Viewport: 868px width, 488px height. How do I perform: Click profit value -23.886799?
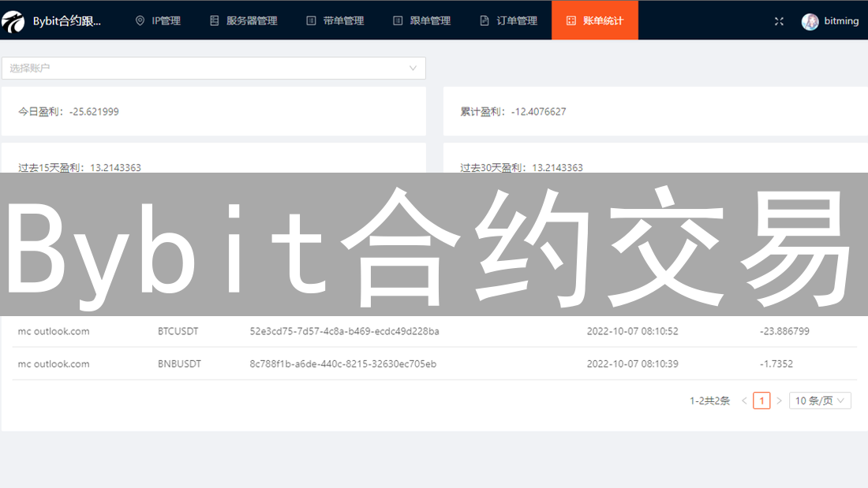[x=784, y=331]
